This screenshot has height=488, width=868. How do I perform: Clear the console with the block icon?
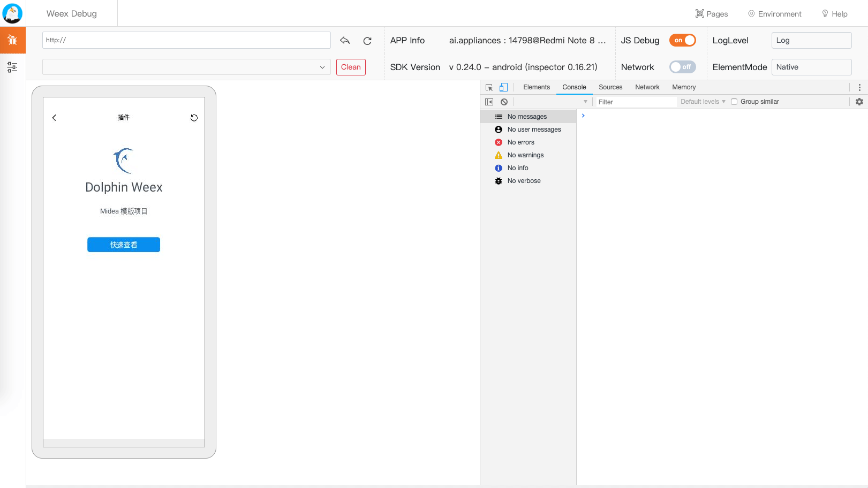point(504,102)
